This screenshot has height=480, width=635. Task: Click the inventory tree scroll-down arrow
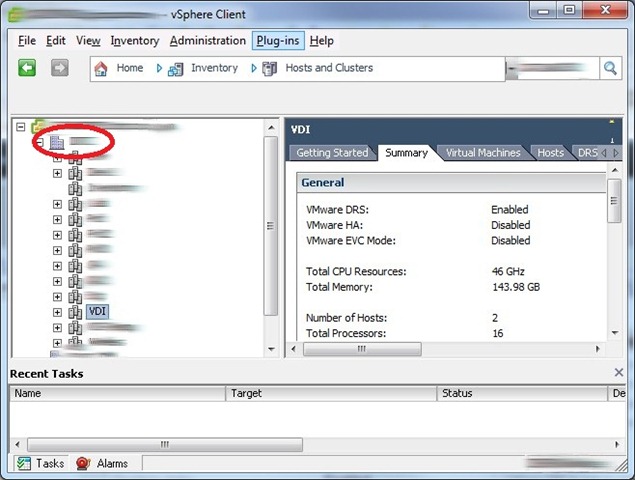click(x=271, y=348)
